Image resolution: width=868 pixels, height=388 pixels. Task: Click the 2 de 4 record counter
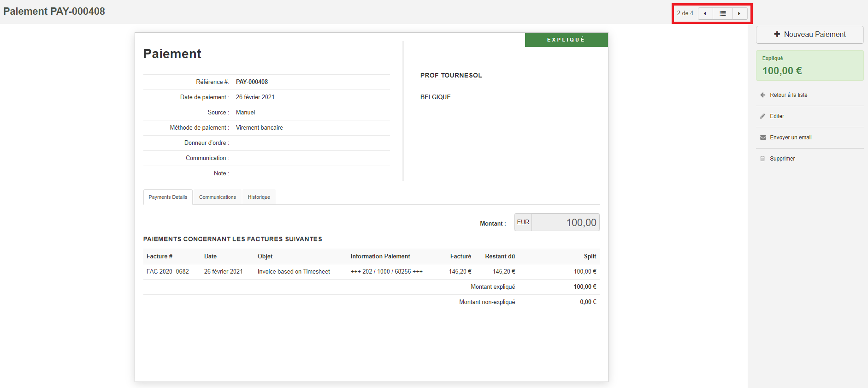685,13
